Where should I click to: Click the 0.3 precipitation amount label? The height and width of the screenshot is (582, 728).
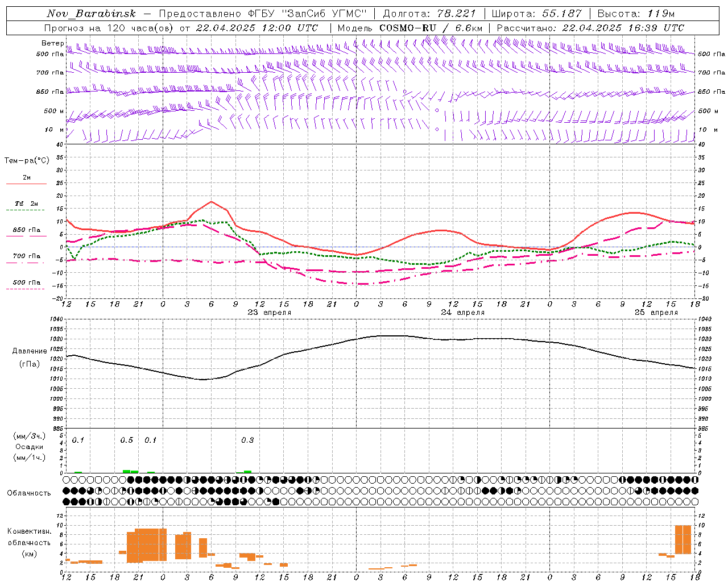247,440
